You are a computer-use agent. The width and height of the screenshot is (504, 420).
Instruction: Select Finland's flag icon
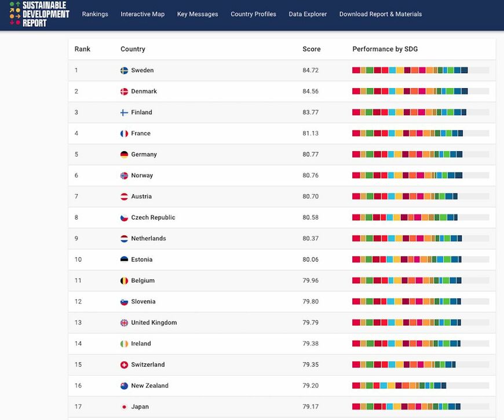tap(125, 112)
